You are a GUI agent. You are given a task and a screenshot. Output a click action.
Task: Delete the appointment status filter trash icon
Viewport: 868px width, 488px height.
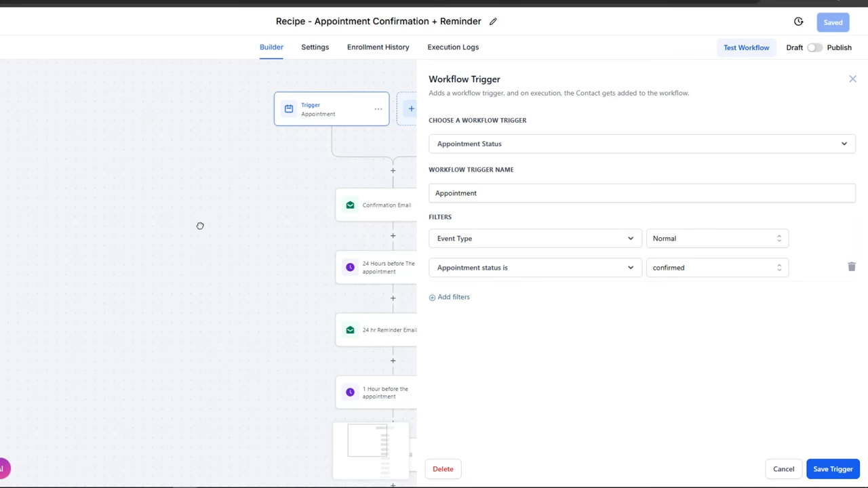coord(852,267)
